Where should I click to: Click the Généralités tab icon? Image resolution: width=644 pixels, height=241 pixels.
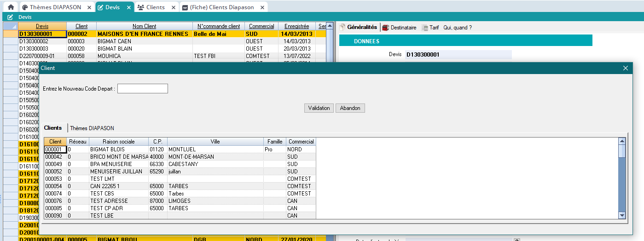pos(342,27)
